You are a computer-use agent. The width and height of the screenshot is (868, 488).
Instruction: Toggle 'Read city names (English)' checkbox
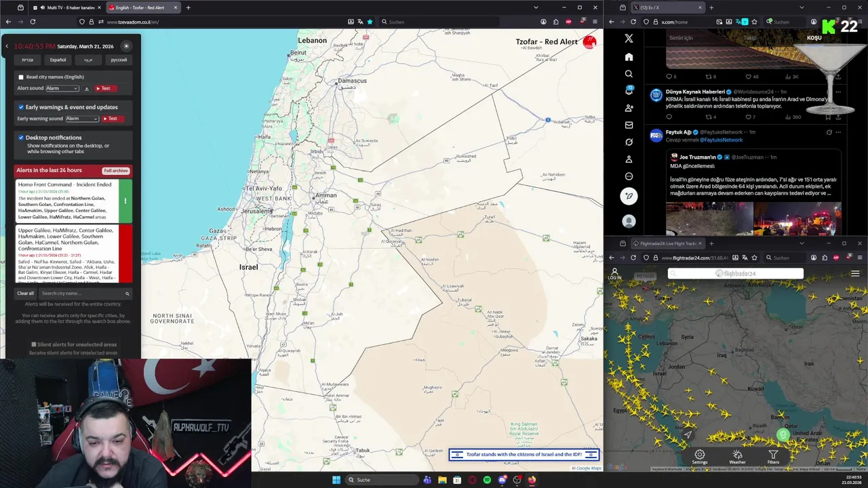pyautogui.click(x=21, y=77)
